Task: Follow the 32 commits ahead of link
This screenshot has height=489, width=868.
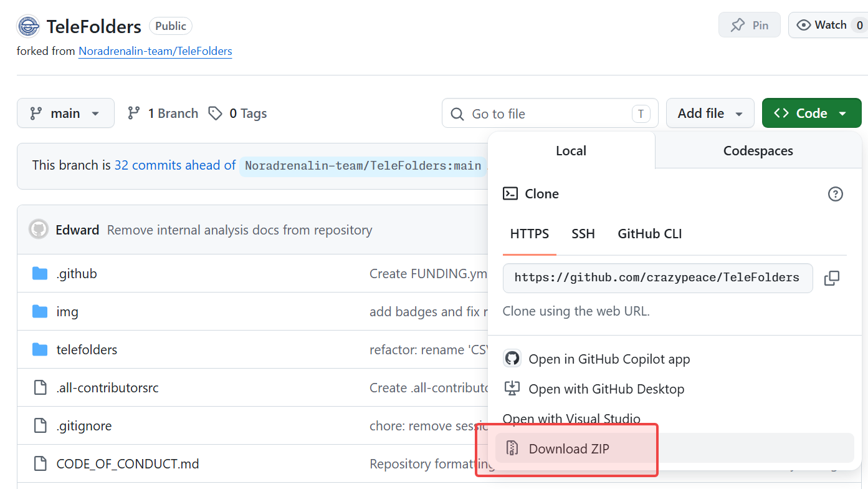Action: [175, 165]
